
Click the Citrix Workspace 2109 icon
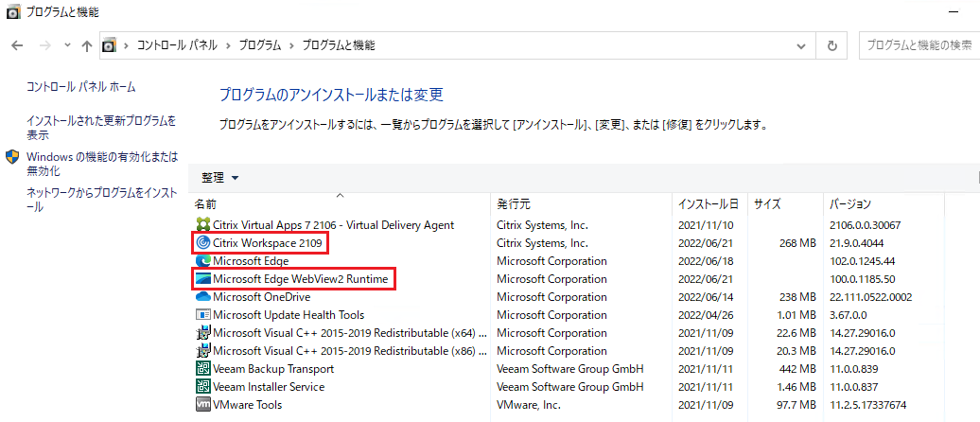point(202,243)
